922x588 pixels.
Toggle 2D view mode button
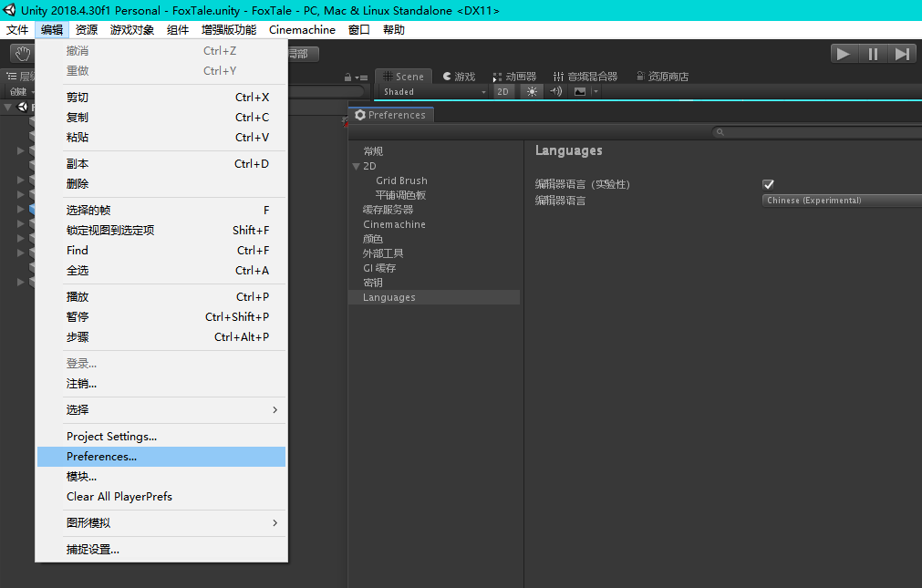point(502,92)
